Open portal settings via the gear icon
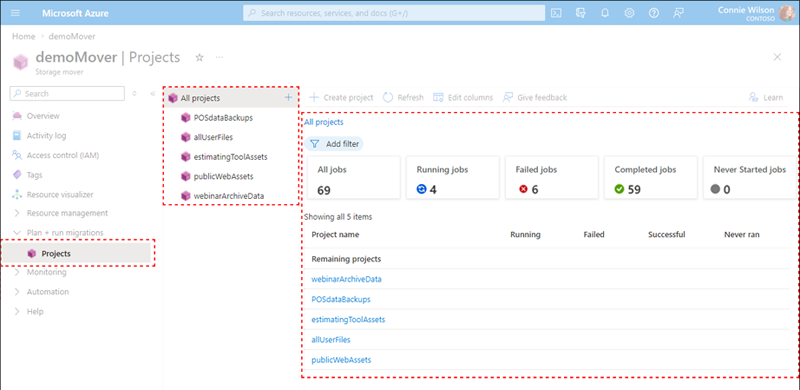This screenshot has width=800, height=390. coord(630,13)
